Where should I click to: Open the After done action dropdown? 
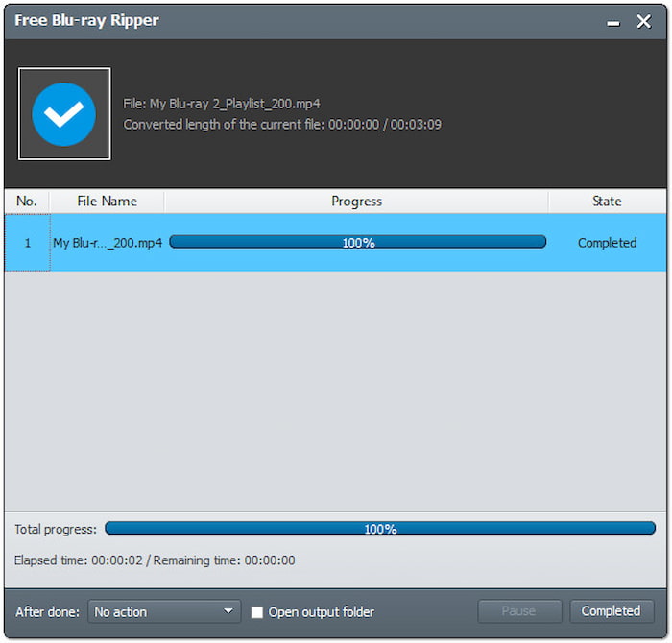pos(164,611)
